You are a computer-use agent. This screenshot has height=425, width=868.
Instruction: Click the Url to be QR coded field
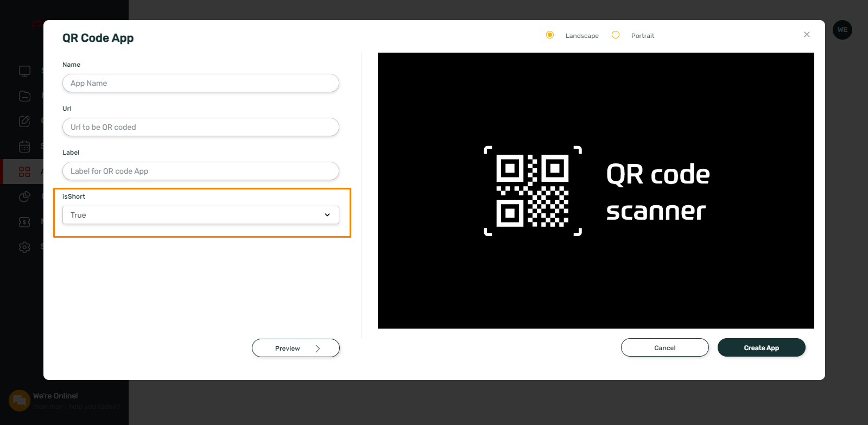click(x=201, y=127)
